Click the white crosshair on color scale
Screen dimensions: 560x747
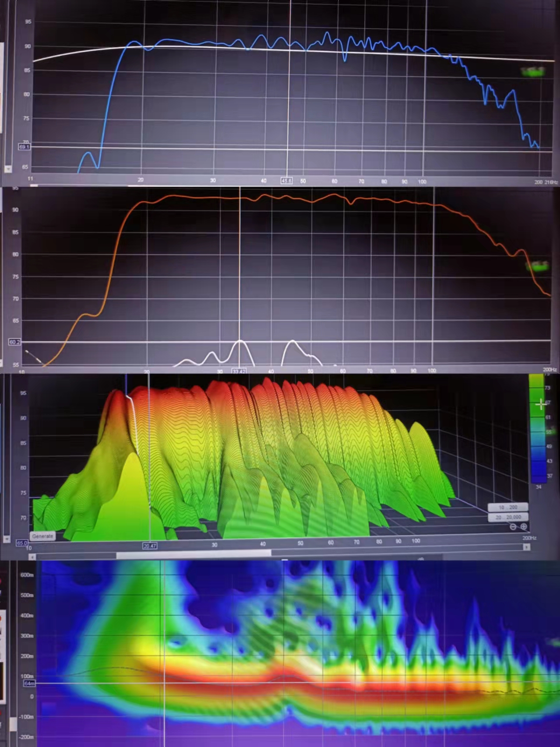coord(541,405)
